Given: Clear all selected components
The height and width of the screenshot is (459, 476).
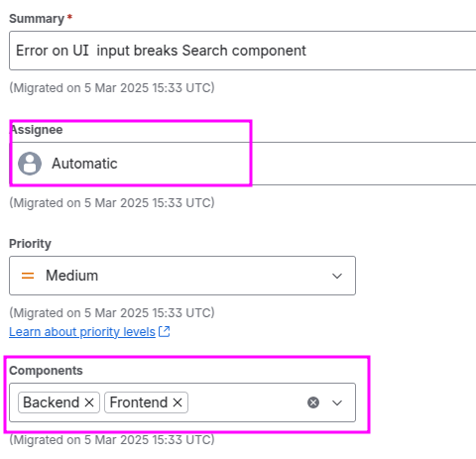Looking at the screenshot, I should pos(313,402).
